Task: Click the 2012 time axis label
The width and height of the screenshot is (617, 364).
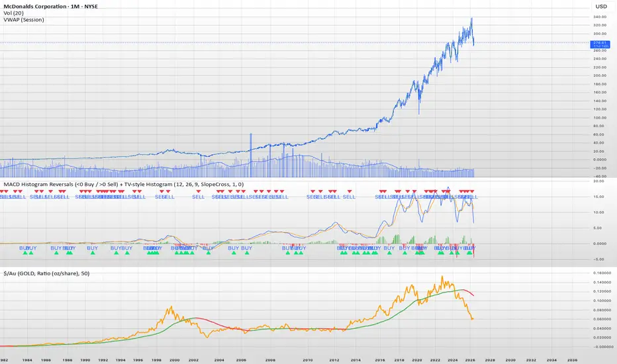Action: point(334,360)
